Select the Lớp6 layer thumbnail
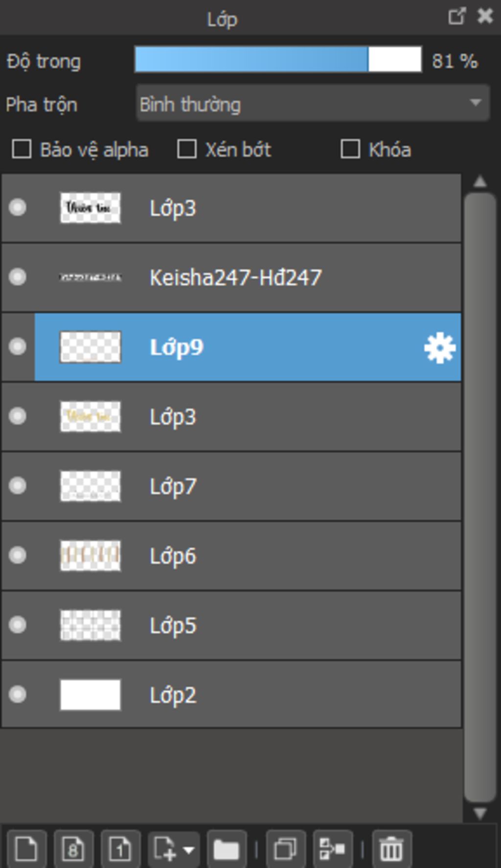501x868 pixels. coord(90,555)
